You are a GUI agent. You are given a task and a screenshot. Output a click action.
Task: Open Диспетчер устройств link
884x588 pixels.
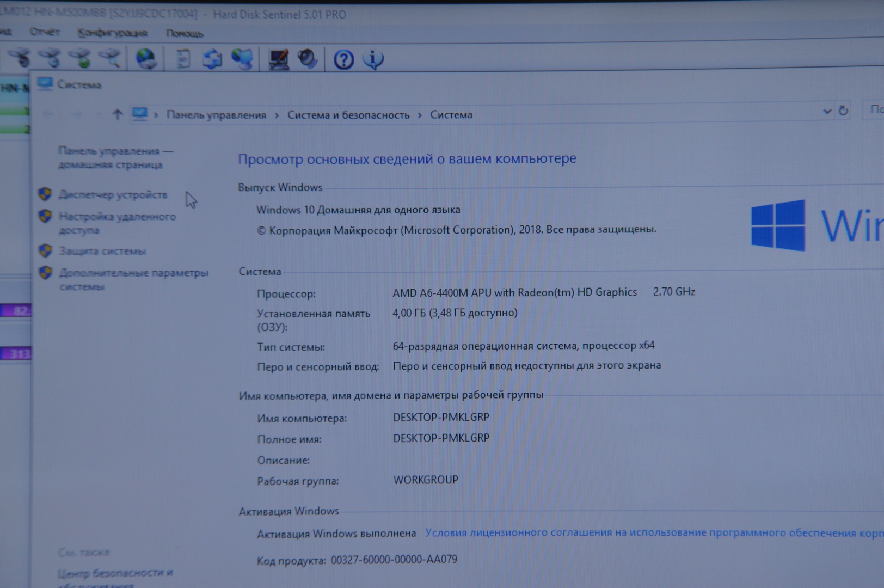tap(113, 195)
